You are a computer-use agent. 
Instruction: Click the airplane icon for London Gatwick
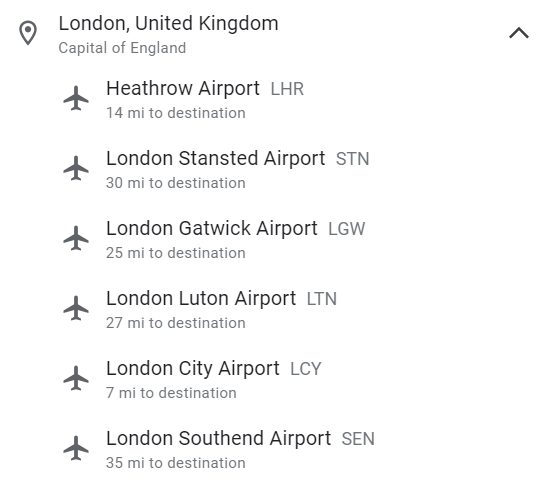(76, 238)
